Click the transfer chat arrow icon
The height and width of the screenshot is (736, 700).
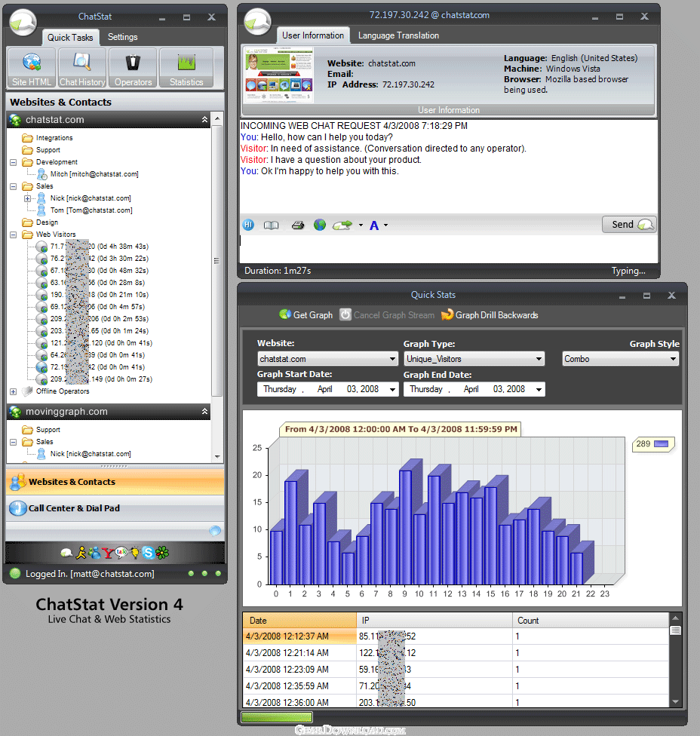click(x=342, y=225)
